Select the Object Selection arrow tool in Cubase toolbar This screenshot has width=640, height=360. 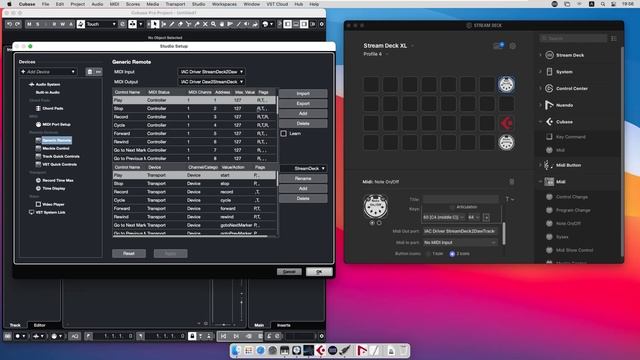click(x=155, y=24)
